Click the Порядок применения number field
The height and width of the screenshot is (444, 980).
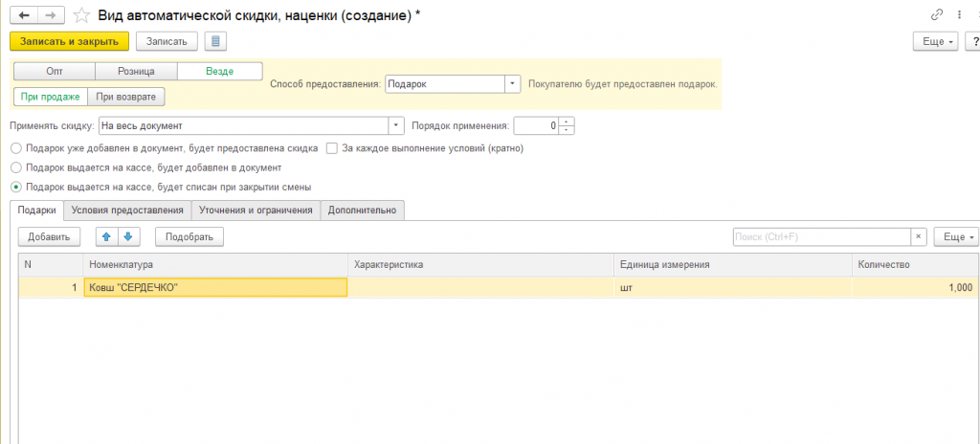click(x=536, y=125)
